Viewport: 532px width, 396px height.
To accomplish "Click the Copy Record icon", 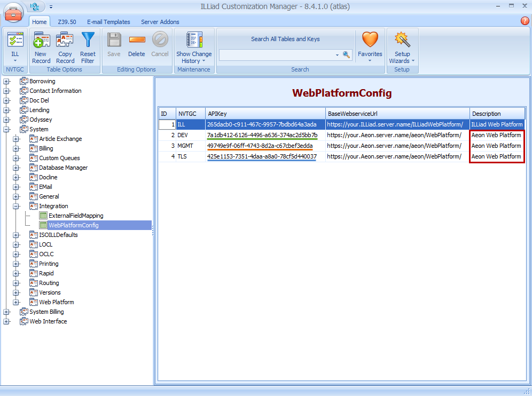I will [65, 41].
